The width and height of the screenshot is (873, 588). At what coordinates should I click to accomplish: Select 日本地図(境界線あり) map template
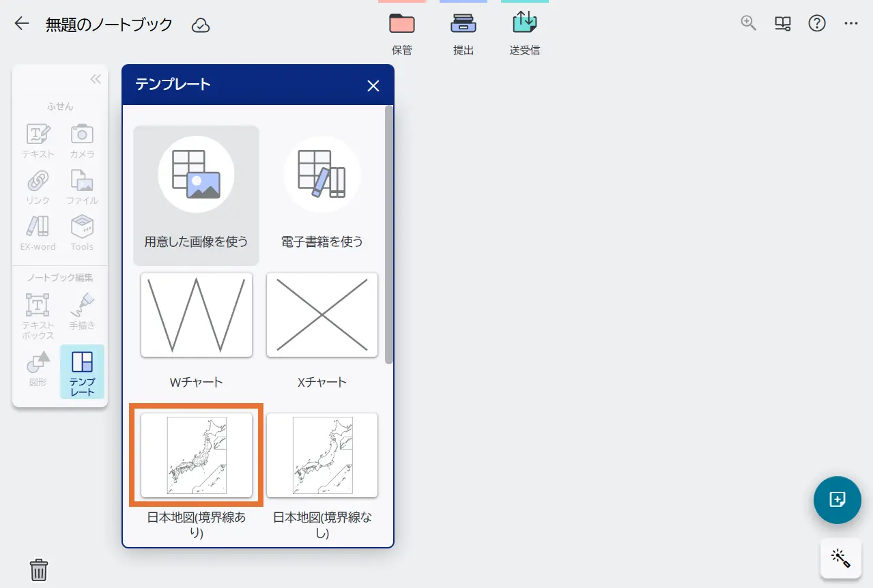tap(197, 455)
